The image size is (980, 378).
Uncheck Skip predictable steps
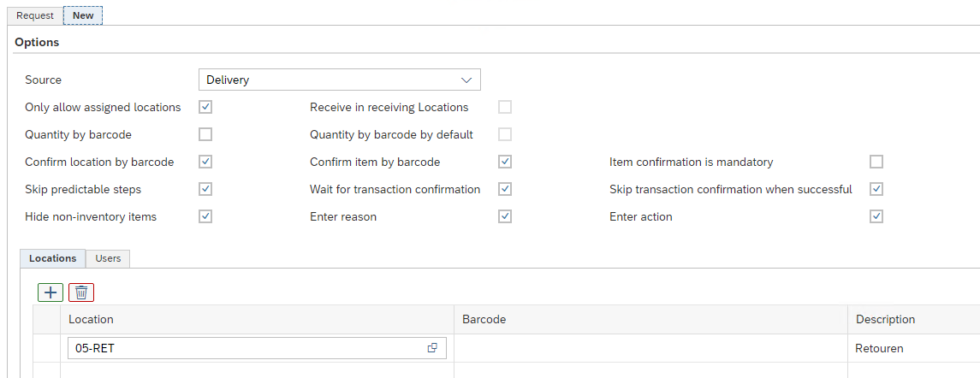(205, 189)
